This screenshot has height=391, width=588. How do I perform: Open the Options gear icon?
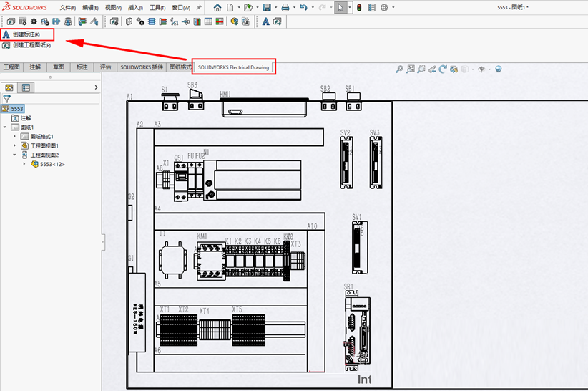pyautogui.click(x=384, y=7)
